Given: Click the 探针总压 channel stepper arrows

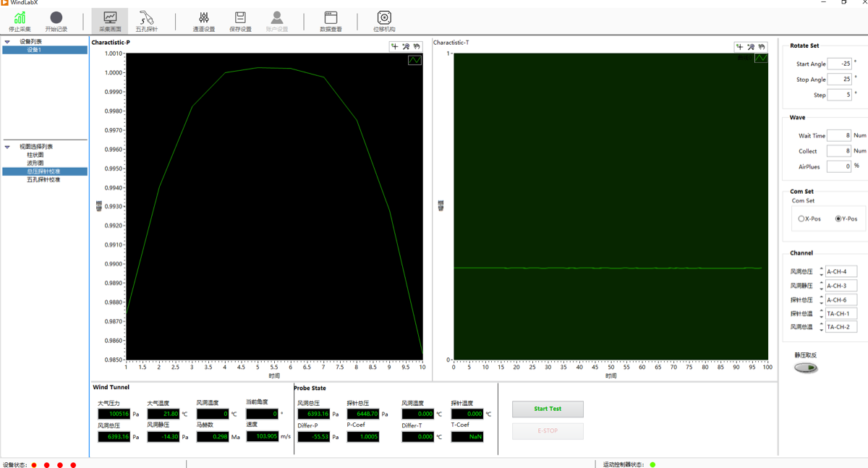Looking at the screenshot, I should click(x=821, y=299).
